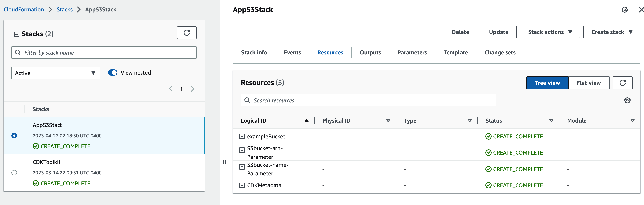644x205 pixels.
Task: Expand the S3bucket-arn-Parameter row
Action: point(242,150)
